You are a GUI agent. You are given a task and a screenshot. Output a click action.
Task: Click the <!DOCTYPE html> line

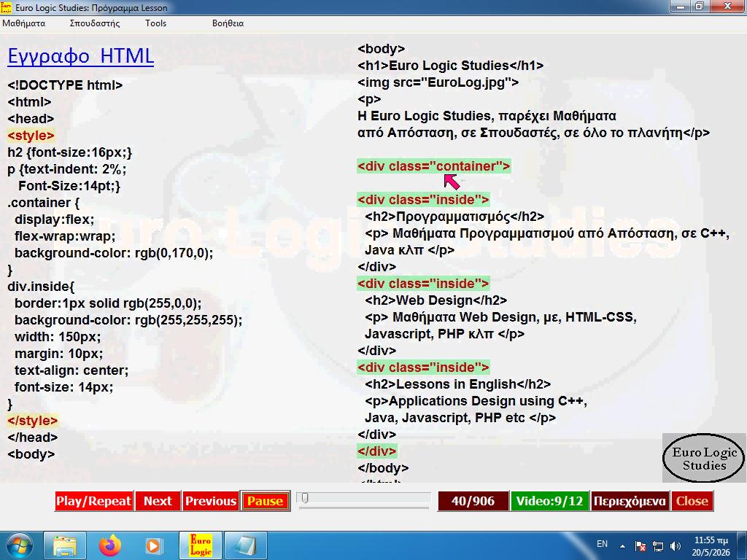[x=65, y=85]
